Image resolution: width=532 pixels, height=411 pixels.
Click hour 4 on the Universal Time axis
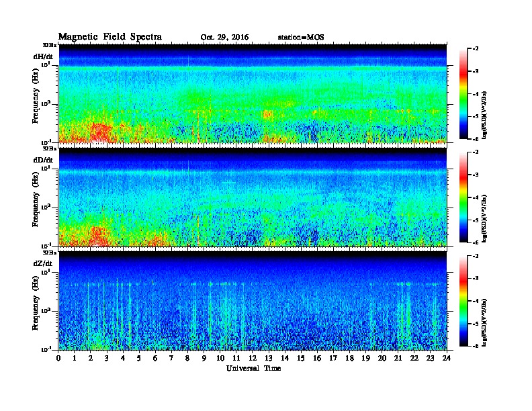tap(123, 359)
